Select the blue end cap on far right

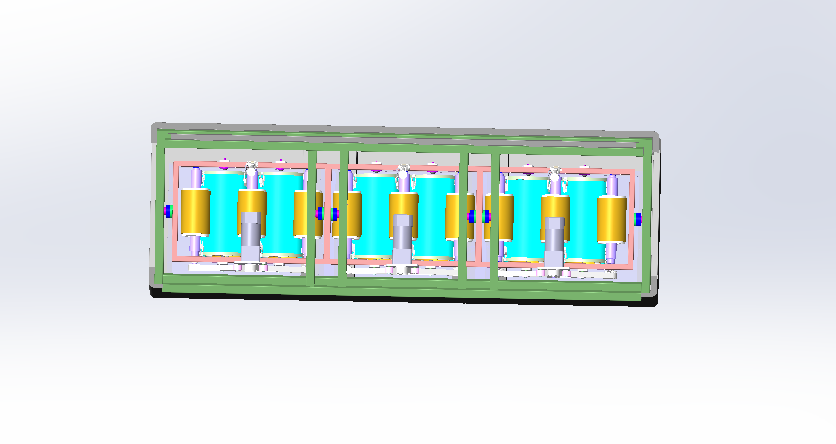[638, 219]
